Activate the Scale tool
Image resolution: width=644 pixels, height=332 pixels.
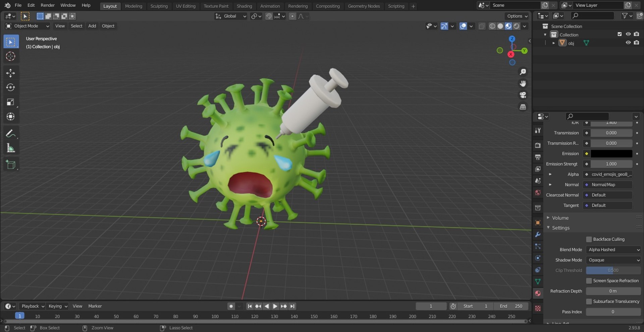coord(11,102)
